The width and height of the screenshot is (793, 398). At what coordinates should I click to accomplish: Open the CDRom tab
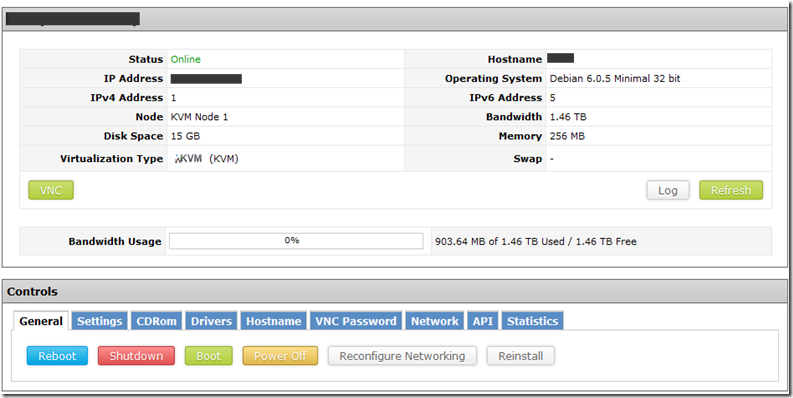(157, 321)
